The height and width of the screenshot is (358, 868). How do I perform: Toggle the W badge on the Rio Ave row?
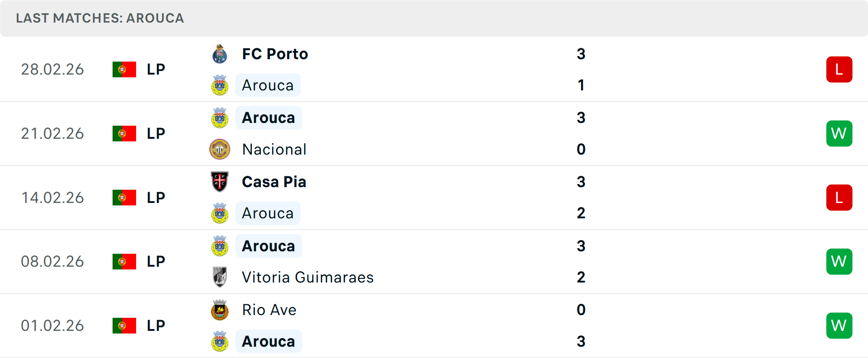click(839, 325)
